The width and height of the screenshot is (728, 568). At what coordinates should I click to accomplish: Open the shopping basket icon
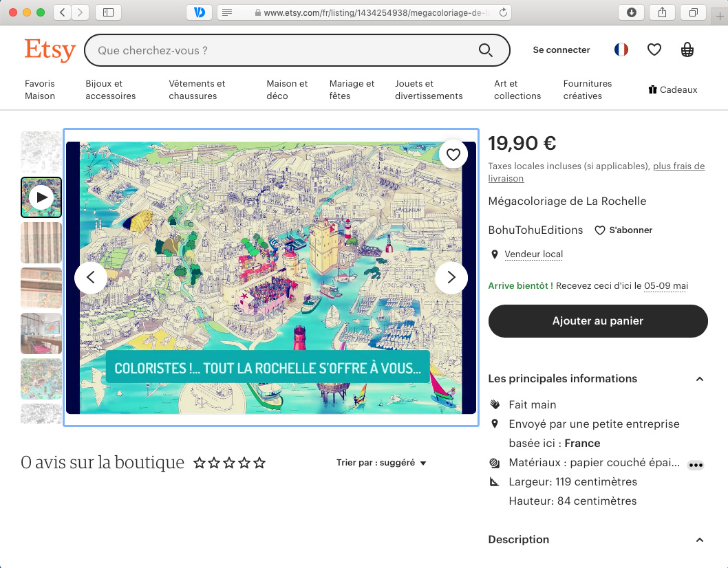point(687,50)
